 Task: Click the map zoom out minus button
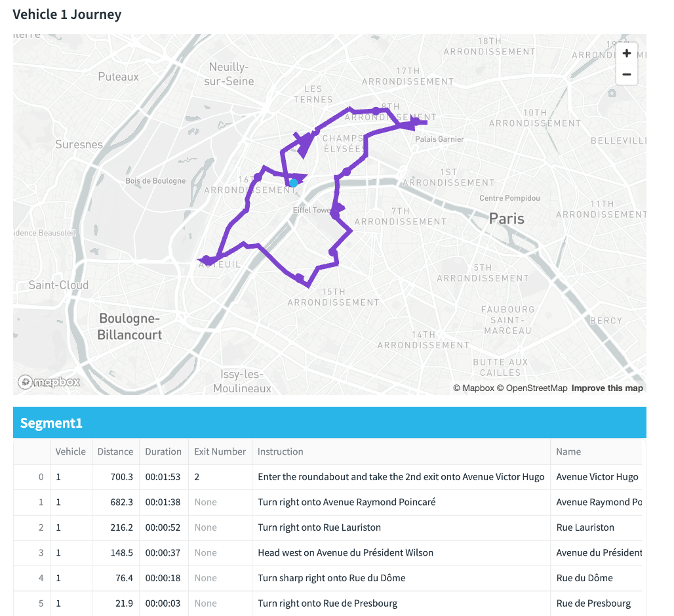(627, 75)
